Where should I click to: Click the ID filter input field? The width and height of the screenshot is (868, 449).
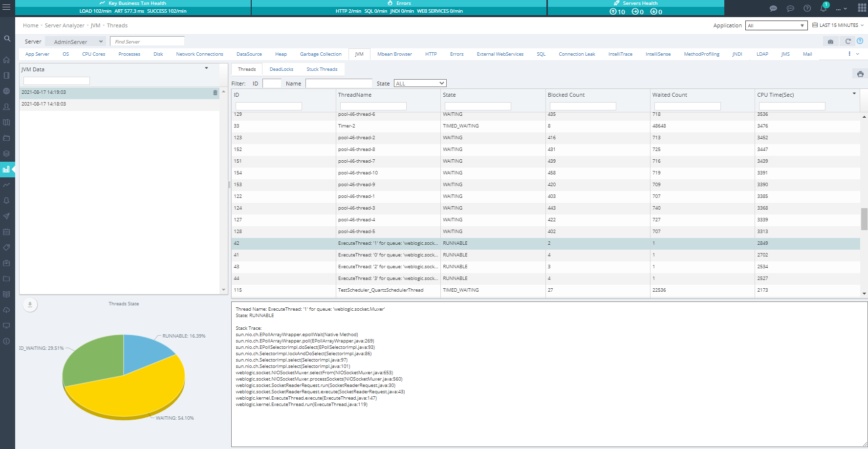[x=272, y=84]
